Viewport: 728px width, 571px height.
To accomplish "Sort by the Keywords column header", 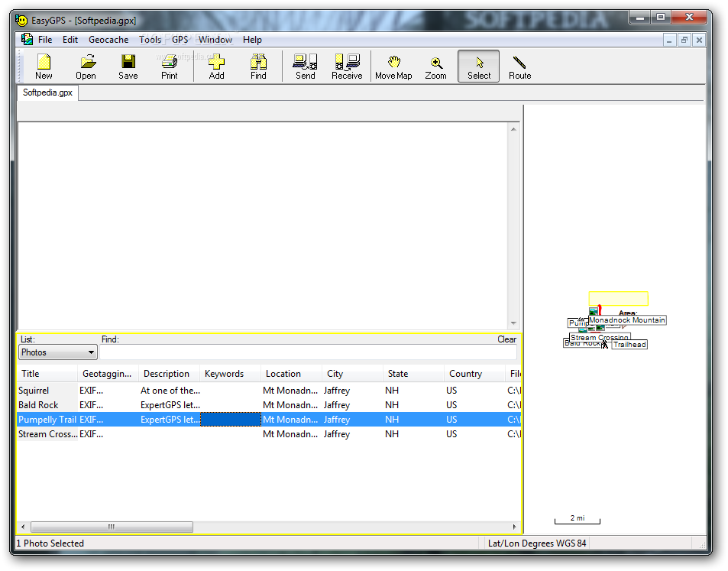I will pos(230,374).
